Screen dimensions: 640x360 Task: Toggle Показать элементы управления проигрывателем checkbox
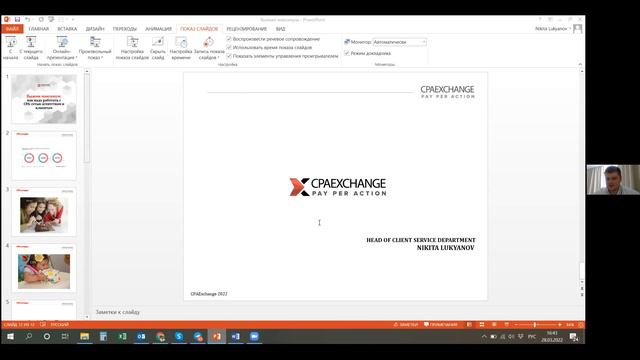229,56
